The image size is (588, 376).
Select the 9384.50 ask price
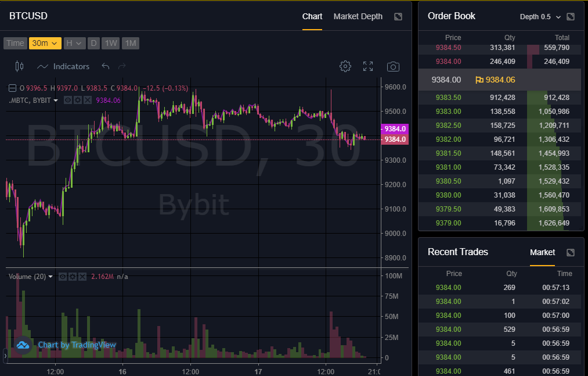pos(448,48)
